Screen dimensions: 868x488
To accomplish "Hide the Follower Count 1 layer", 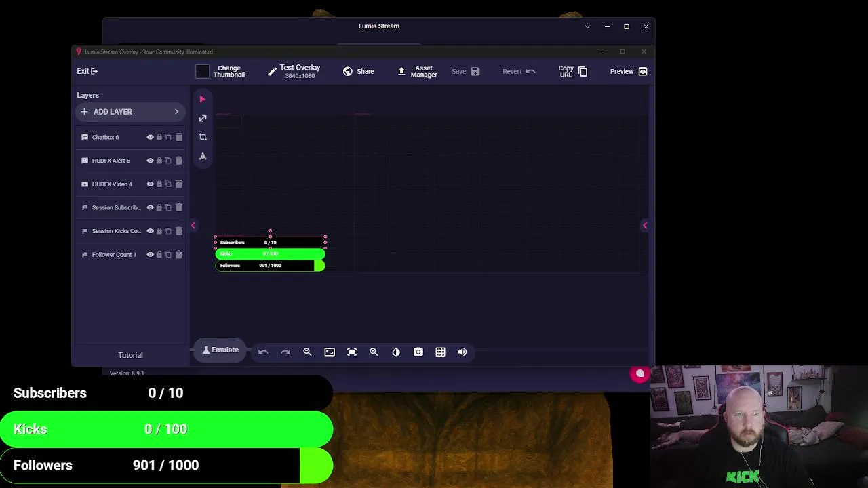I will click(x=150, y=254).
